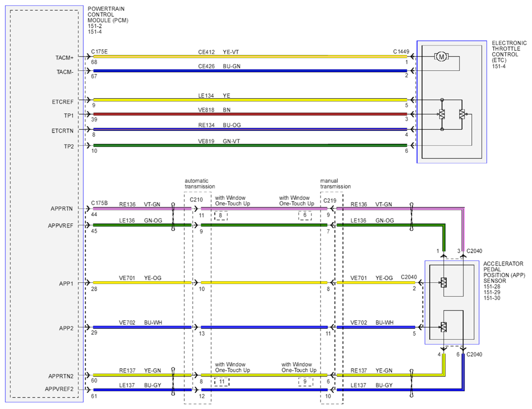The width and height of the screenshot is (532, 409).
Task: Click the Powertrain Control Module (PCM) title
Action: click(108, 15)
